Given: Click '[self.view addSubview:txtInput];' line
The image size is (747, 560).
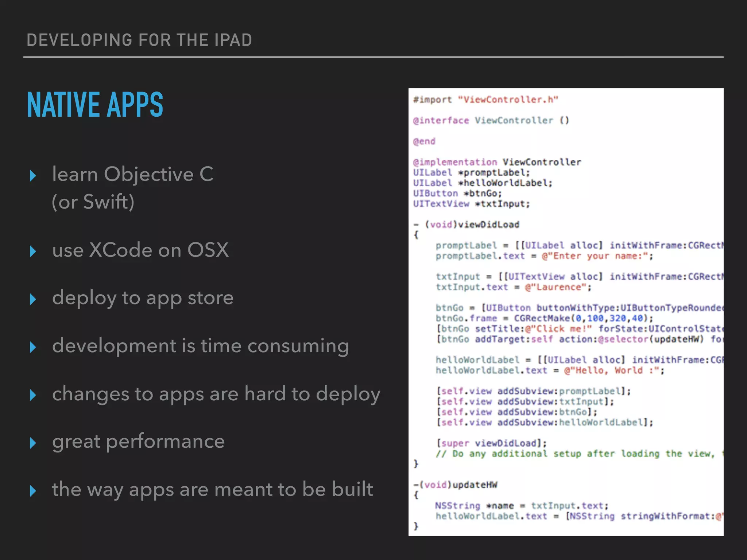Looking at the screenshot, I should point(525,402).
